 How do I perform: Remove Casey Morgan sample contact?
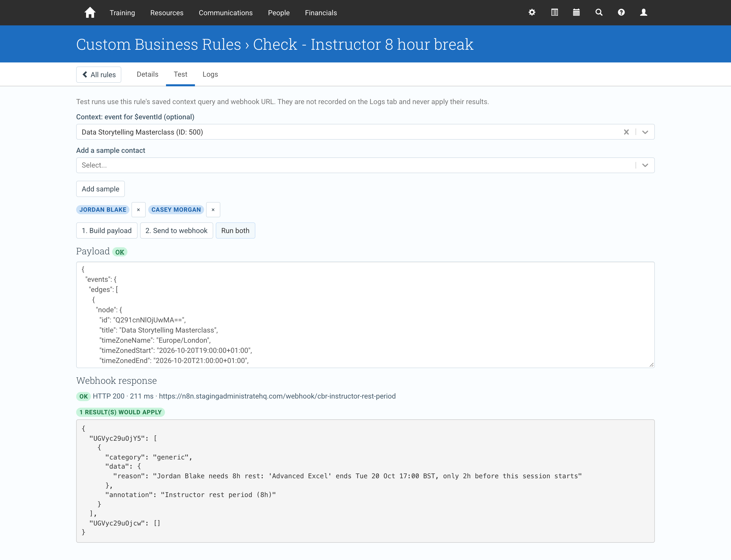[213, 210]
